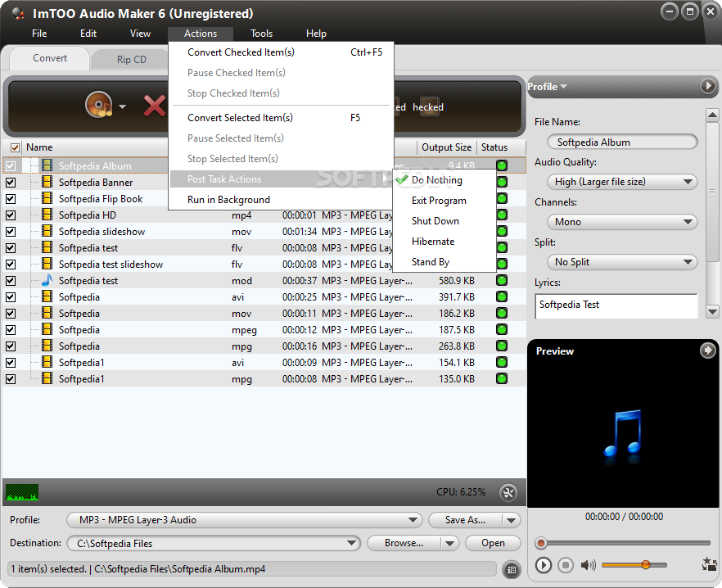Mute the preview speaker icon
Screen dimensions: 722x588
(x=588, y=564)
